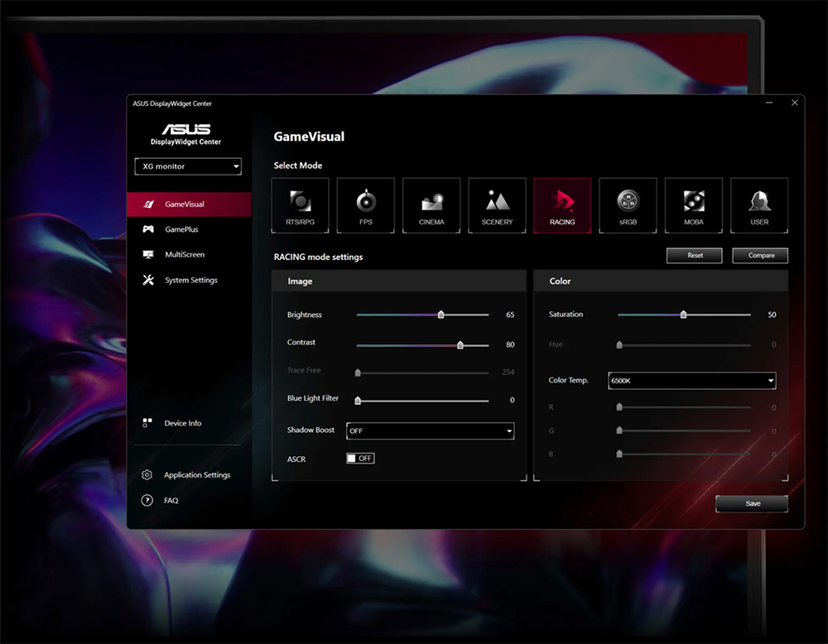This screenshot has height=644, width=828.
Task: Click the RACING mode icon
Action: 562,204
